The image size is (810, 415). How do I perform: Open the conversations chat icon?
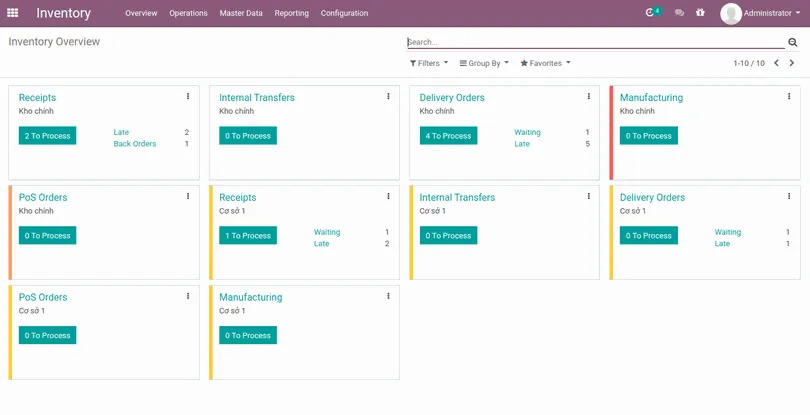point(679,13)
